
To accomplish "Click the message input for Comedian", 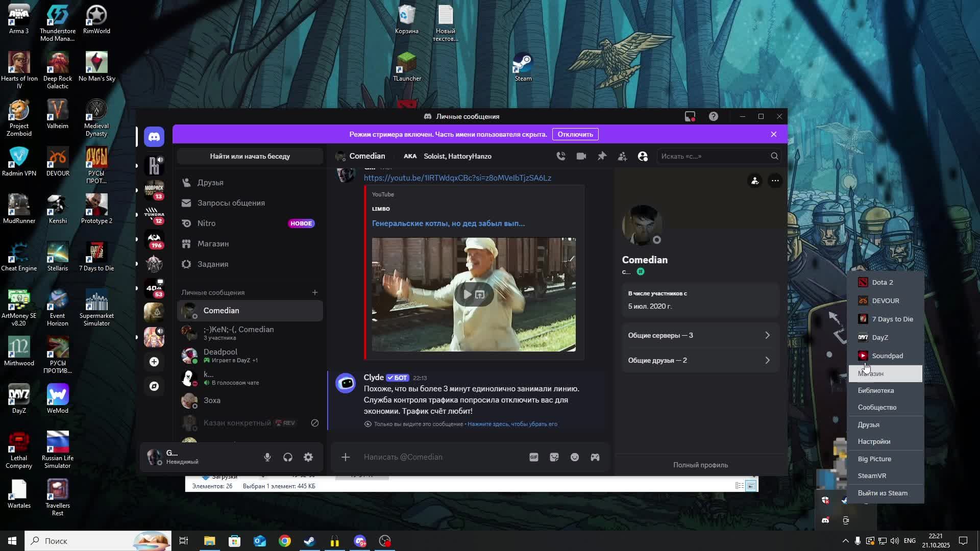I will point(439,457).
